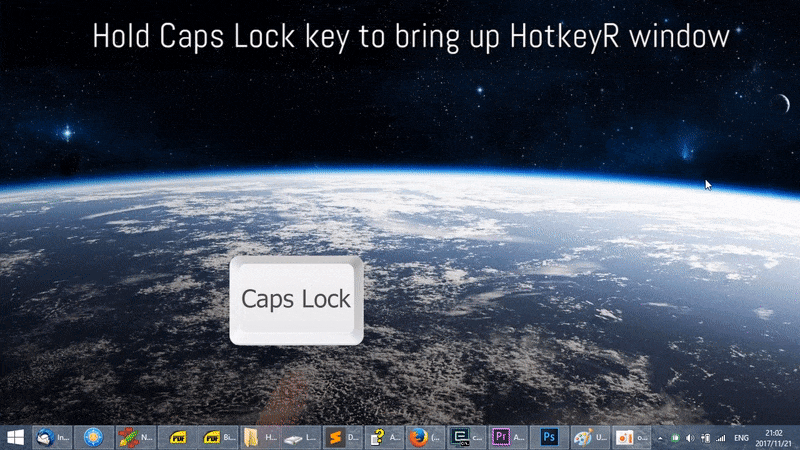The image size is (800, 450).
Task: Switch to Adobe Photoshop
Action: point(549,437)
